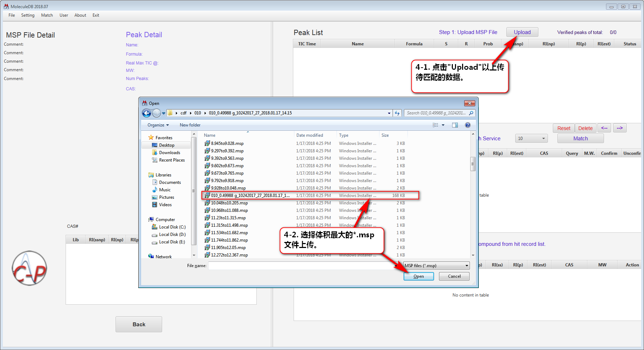Screen dimensions: 644x350
Task: Click the left arrow button beside Delete
Action: pyautogui.click(x=604, y=128)
